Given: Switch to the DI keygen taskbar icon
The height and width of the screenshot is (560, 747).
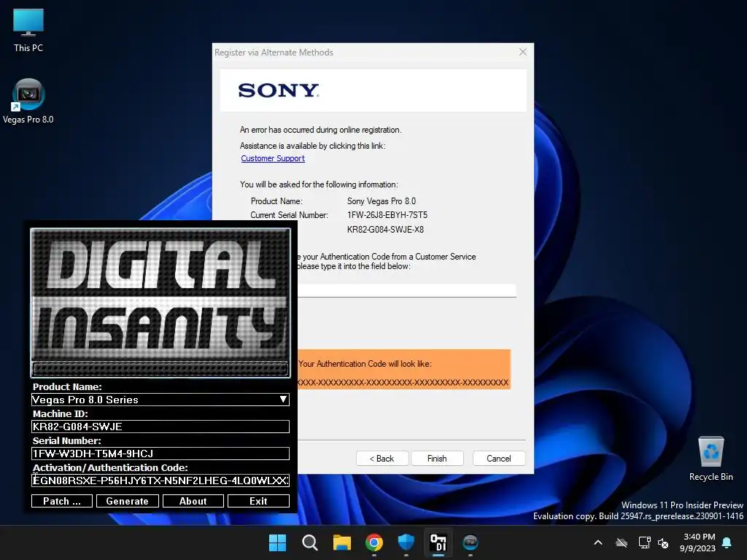Looking at the screenshot, I should pyautogui.click(x=438, y=542).
